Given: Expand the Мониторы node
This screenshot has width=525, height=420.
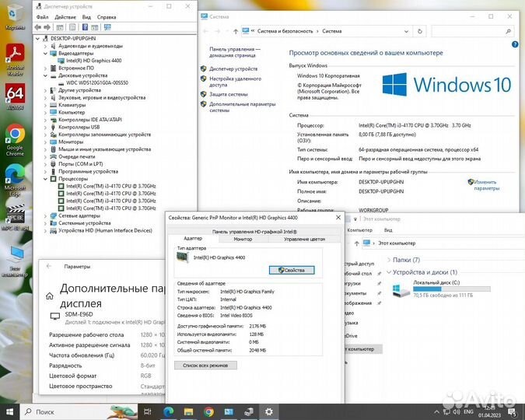Looking at the screenshot, I should 45,142.
